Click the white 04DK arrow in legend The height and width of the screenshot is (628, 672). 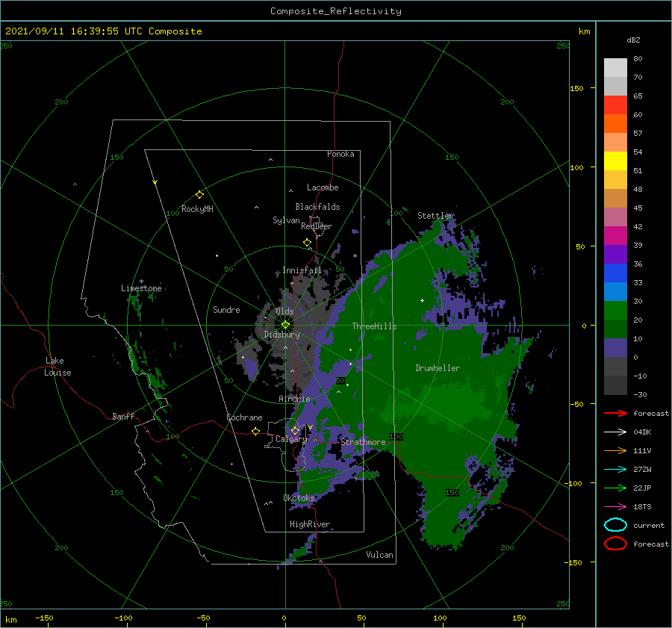tap(615, 432)
